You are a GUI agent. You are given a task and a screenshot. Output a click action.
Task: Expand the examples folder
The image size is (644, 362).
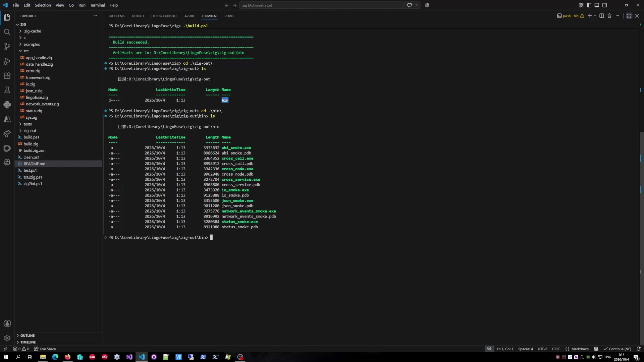click(x=32, y=44)
